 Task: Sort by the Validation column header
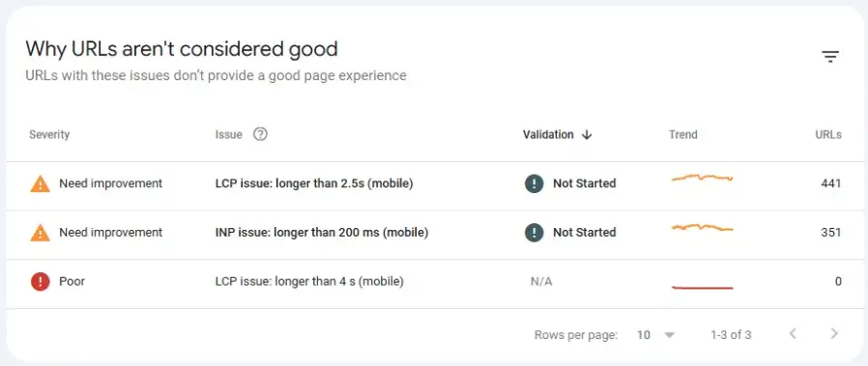click(548, 134)
